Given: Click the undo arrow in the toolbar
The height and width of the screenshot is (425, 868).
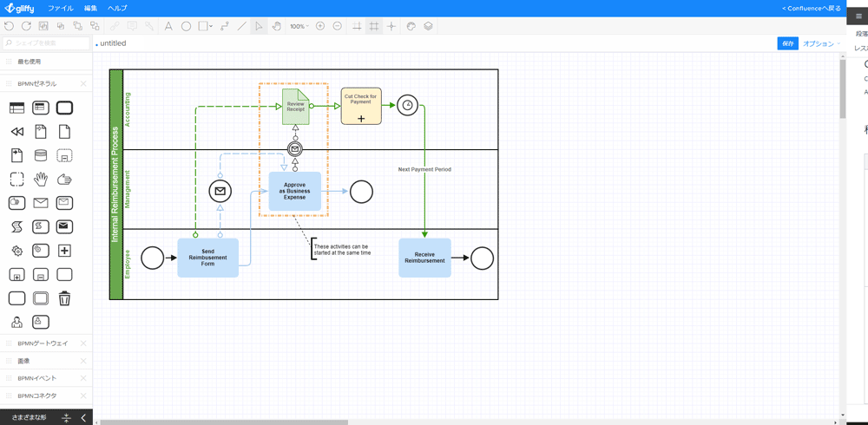Looking at the screenshot, I should tap(9, 26).
